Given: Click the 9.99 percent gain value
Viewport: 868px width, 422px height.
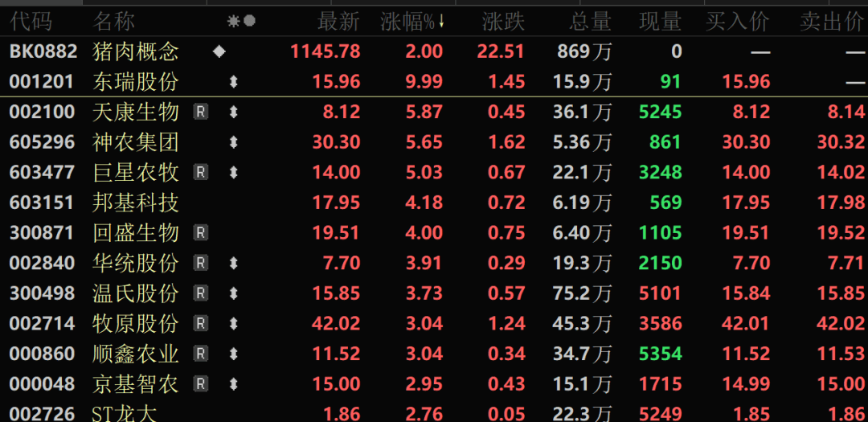Looking at the screenshot, I should pos(424,83).
